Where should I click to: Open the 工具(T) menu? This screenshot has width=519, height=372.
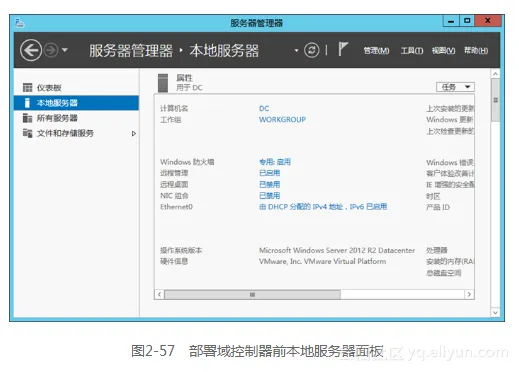(412, 51)
